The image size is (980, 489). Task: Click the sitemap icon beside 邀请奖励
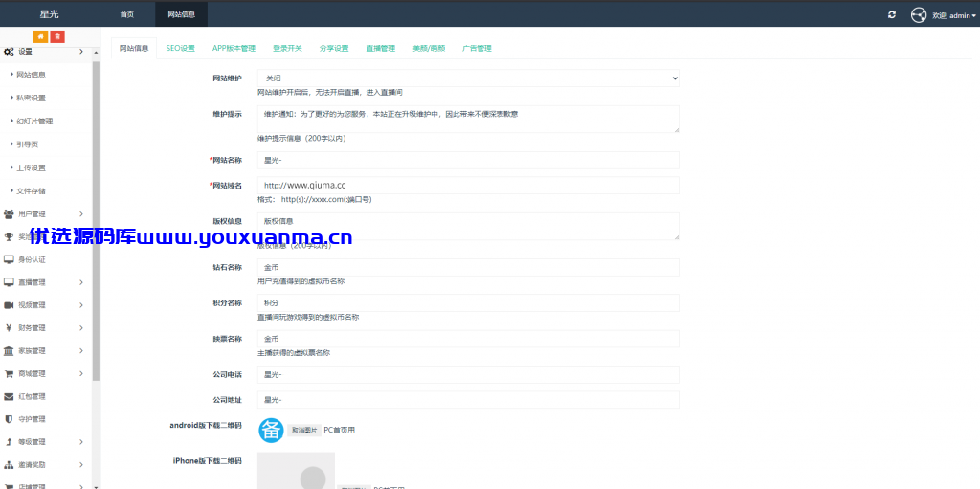9,465
